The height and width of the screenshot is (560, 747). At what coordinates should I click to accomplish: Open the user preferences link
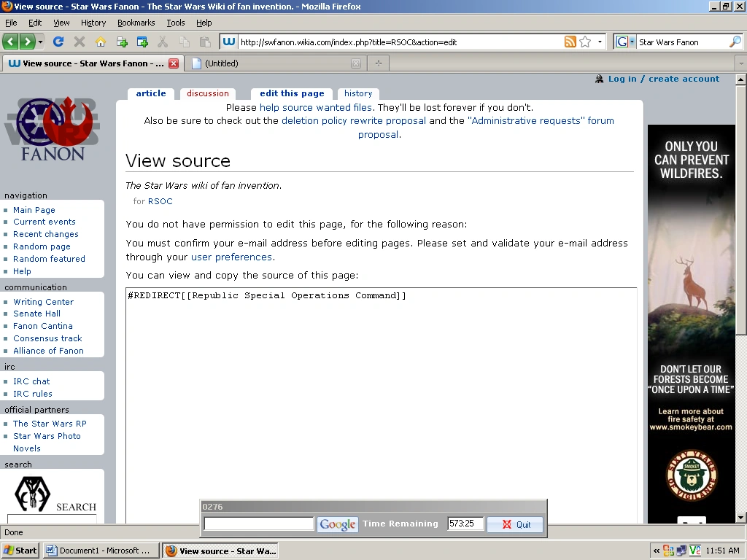tap(231, 257)
